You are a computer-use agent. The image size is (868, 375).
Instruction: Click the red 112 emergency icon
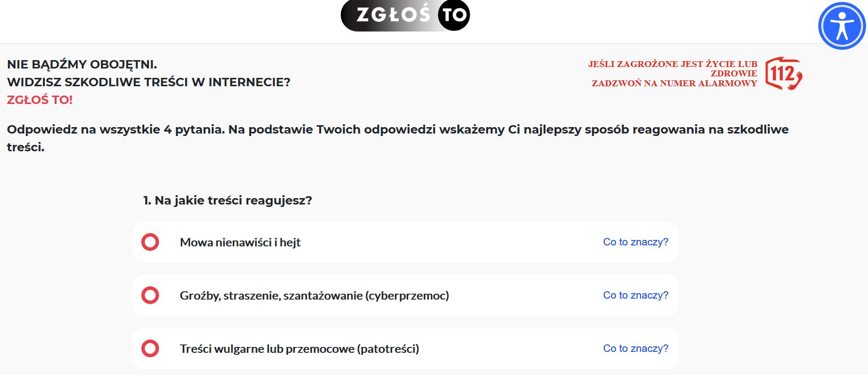coord(784,73)
